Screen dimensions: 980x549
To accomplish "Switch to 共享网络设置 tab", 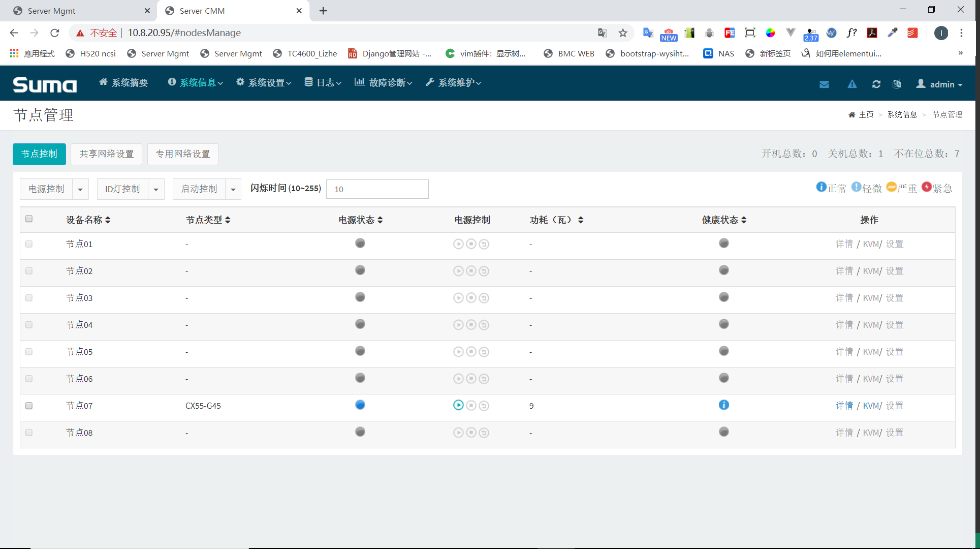I will [x=106, y=154].
